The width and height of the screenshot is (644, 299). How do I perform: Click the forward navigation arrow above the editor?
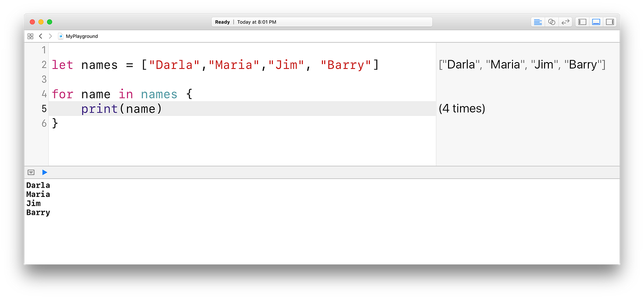(x=50, y=36)
